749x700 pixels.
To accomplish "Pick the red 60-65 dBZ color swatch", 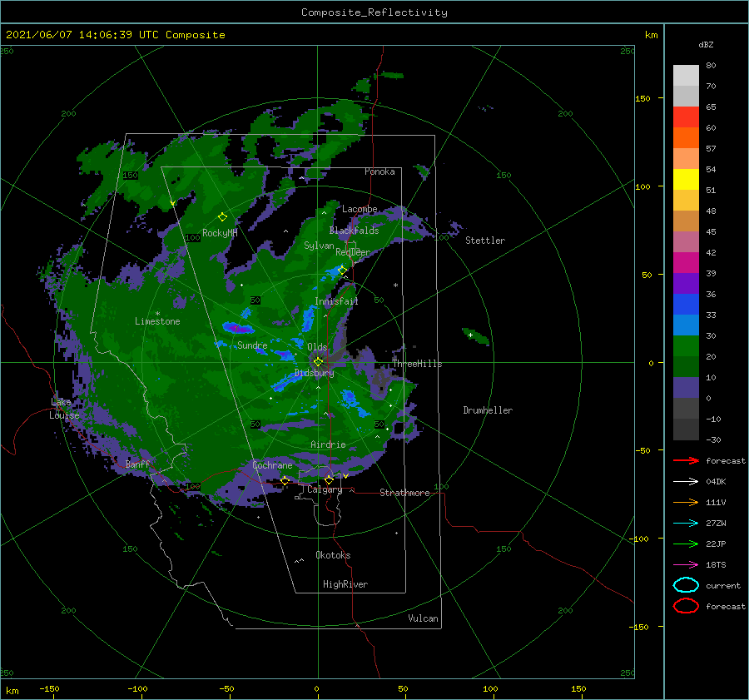I will [686, 117].
